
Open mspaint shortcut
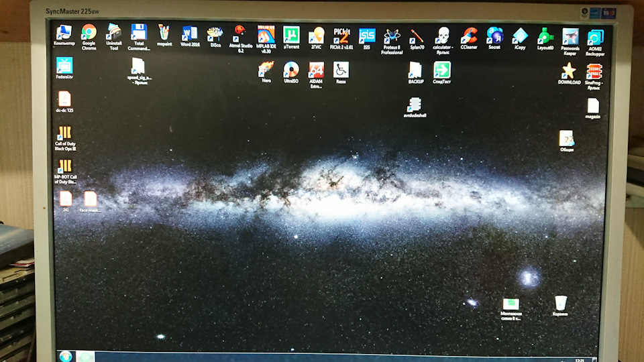pyautogui.click(x=164, y=36)
